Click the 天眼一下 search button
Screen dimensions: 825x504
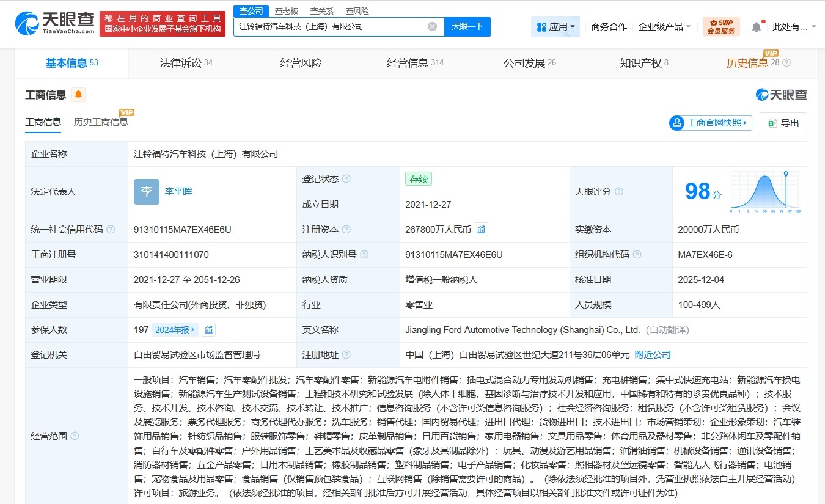[468, 27]
